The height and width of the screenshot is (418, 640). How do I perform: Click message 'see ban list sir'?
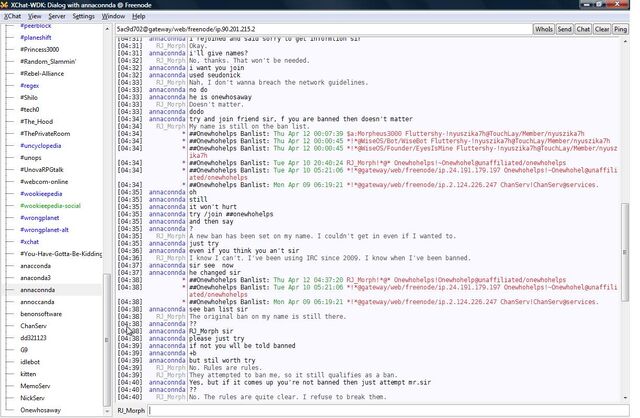[218, 309]
